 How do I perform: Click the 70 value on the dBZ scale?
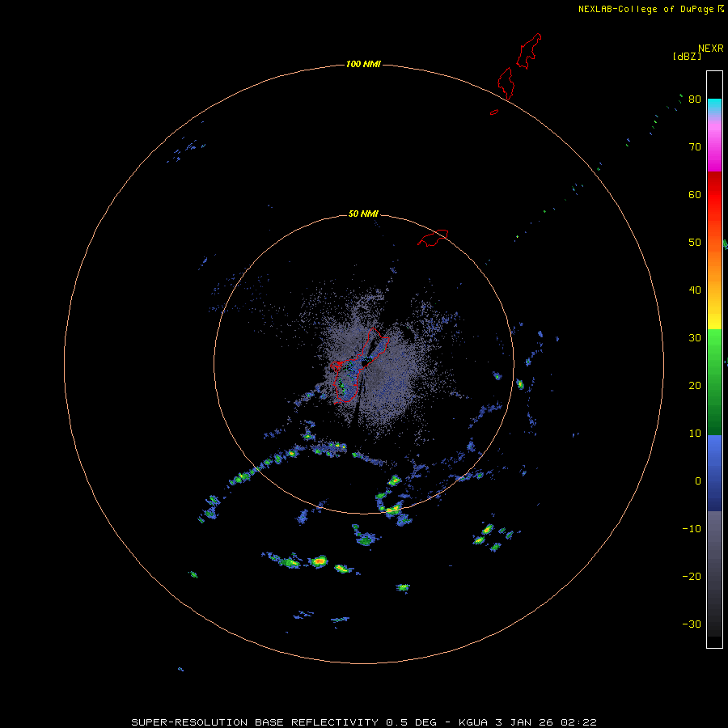point(695,146)
